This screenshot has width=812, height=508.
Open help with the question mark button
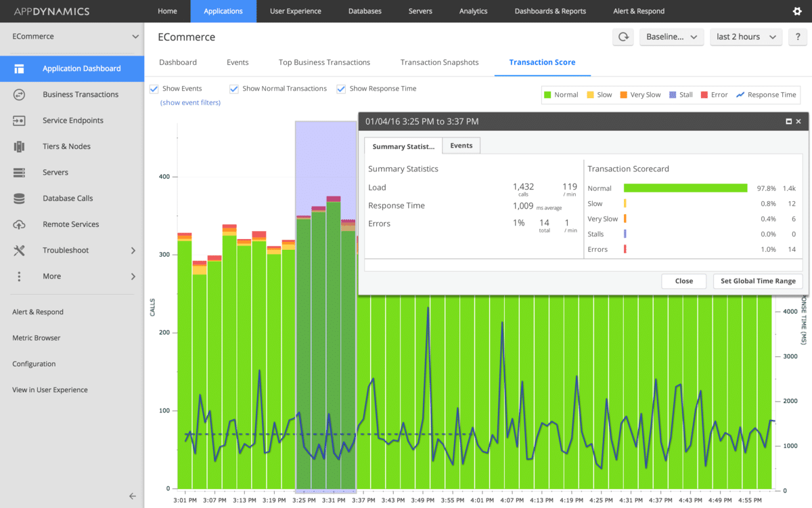click(796, 37)
